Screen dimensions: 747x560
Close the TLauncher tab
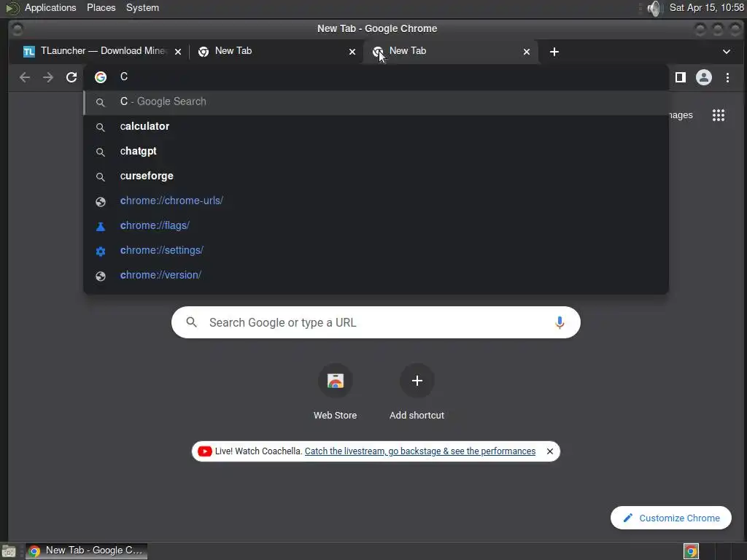pos(178,52)
